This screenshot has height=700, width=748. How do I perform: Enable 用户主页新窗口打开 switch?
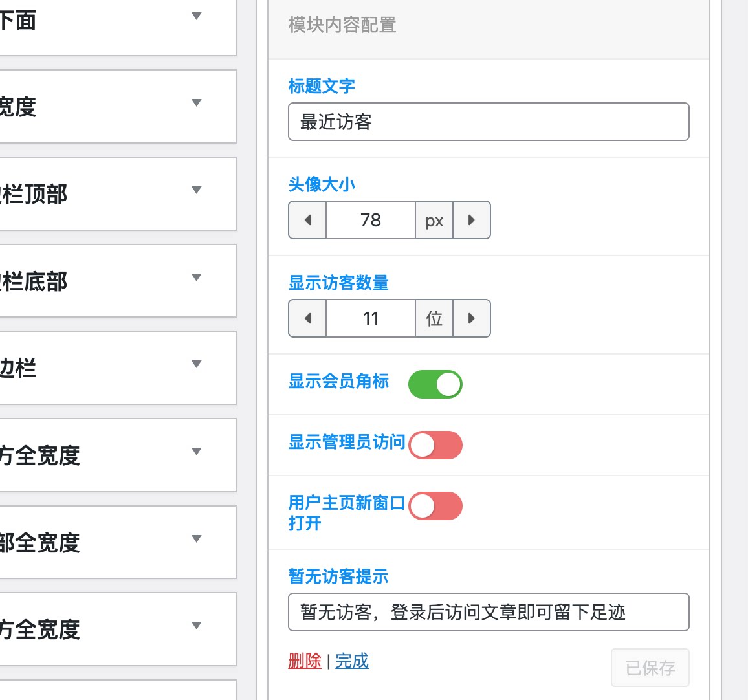(x=435, y=506)
